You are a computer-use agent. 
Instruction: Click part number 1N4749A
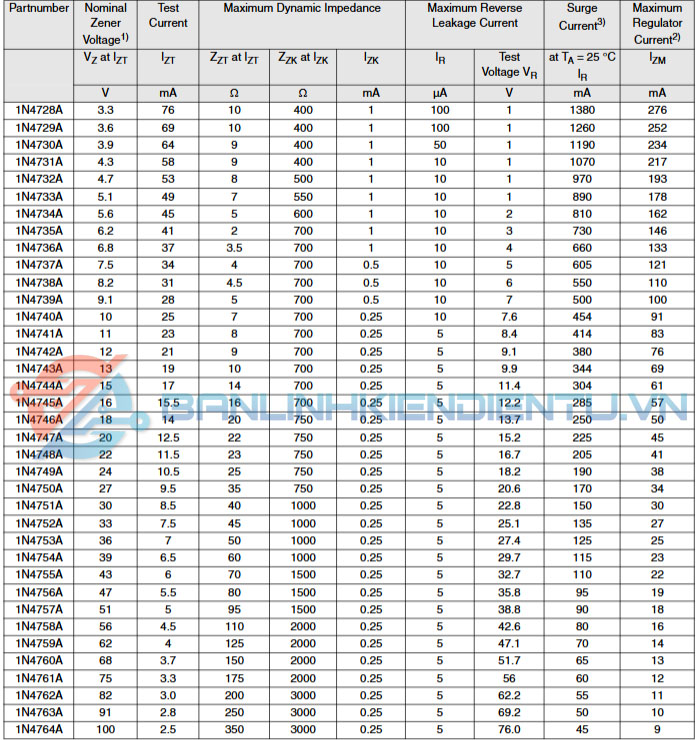39,471
